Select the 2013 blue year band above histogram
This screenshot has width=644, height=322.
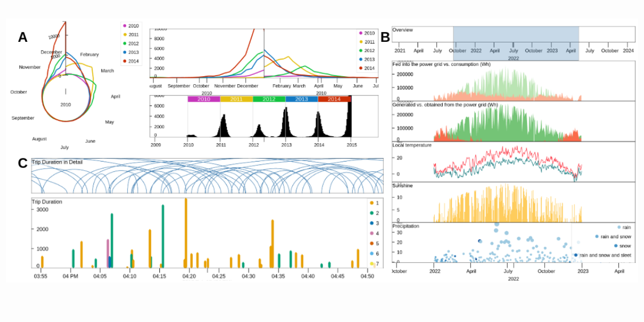coord(302,99)
